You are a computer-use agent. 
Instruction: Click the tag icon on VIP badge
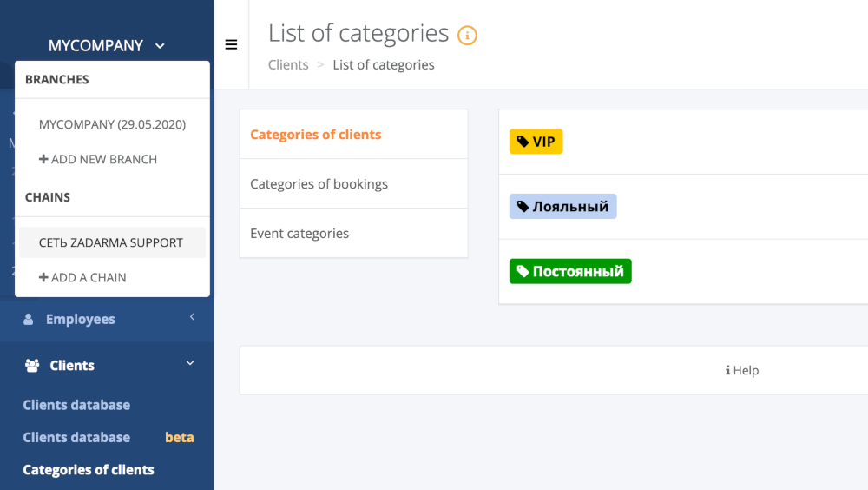coord(523,142)
